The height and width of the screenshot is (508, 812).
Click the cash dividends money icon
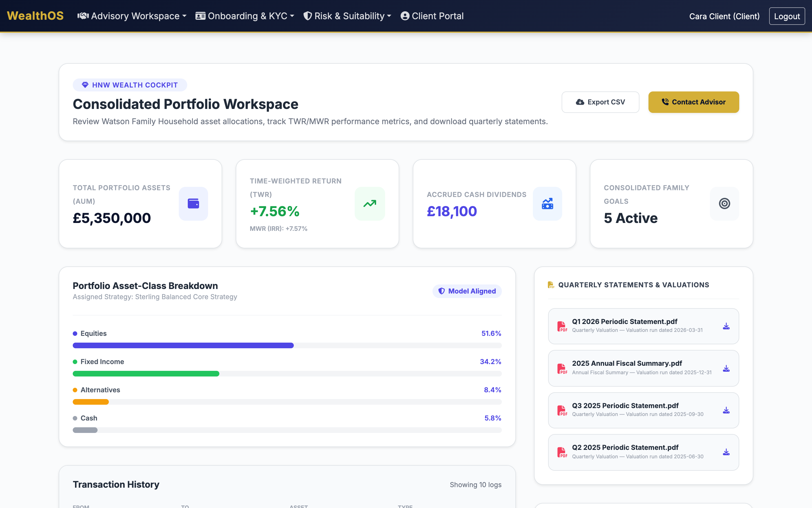548,203
